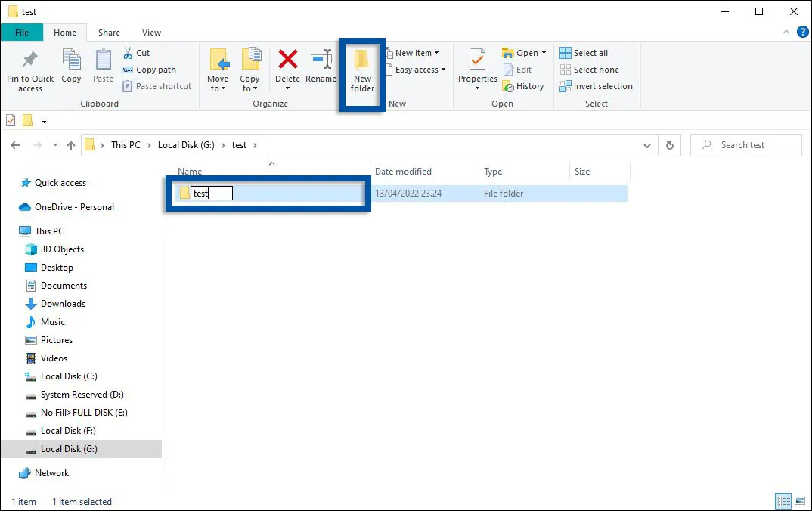Click Select none to clear selection
The height and width of the screenshot is (511, 812).
click(x=590, y=70)
